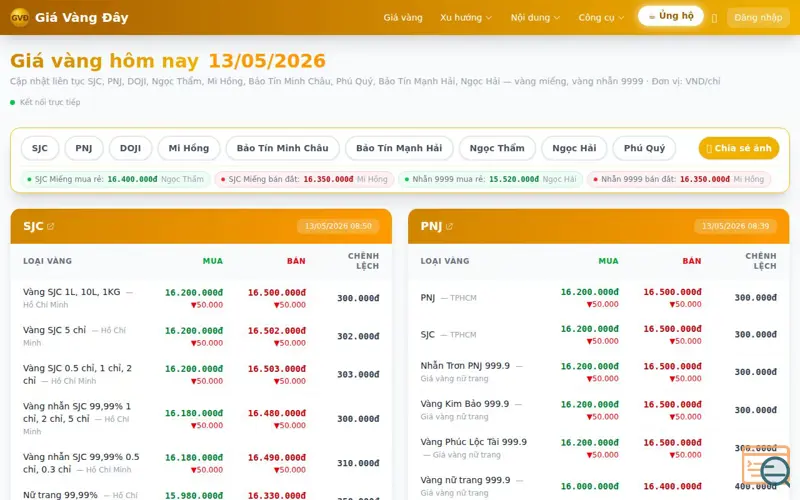The height and width of the screenshot is (500, 800).
Task: Click the 310.000đ spread value
Action: pos(358,463)
